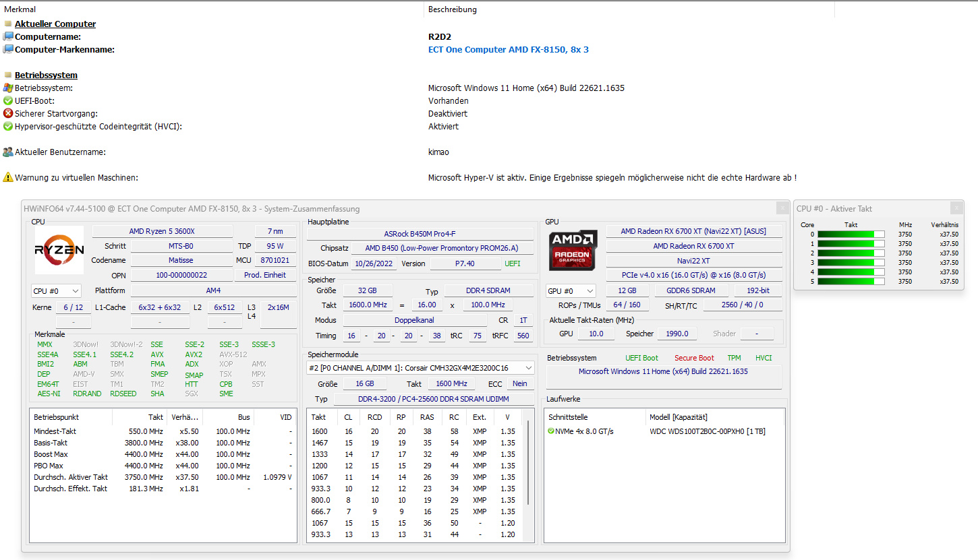978x560 pixels.
Task: Click the Prod. Einheit field
Action: 265,275
